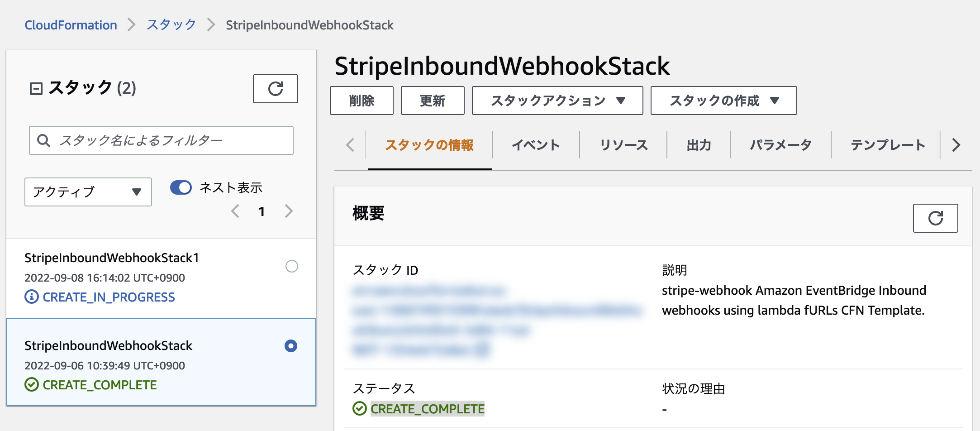Click inside the stack name filter field
This screenshot has height=431, width=980.
pyautogui.click(x=158, y=140)
